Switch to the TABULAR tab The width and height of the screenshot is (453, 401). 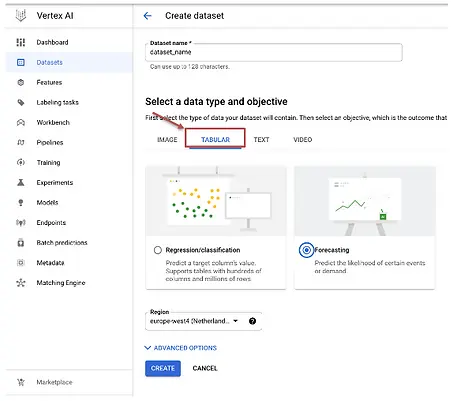click(x=215, y=140)
